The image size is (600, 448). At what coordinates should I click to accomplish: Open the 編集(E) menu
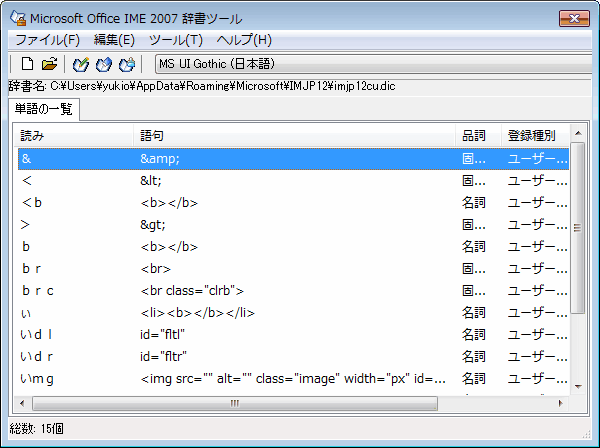click(x=114, y=40)
